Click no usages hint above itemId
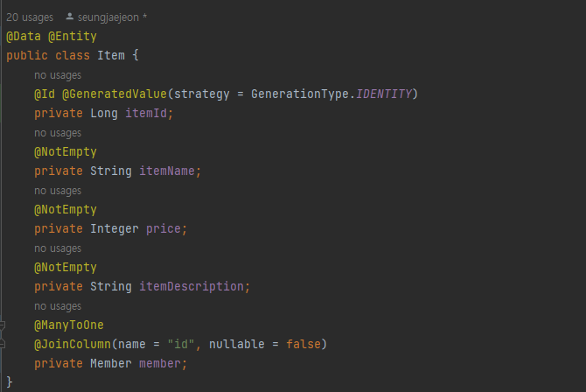 click(58, 75)
